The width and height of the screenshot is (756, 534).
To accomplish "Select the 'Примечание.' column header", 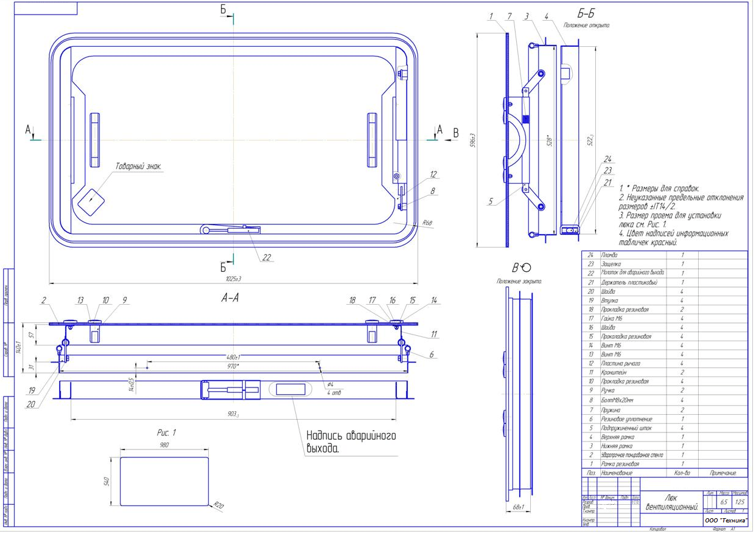I will (x=723, y=473).
